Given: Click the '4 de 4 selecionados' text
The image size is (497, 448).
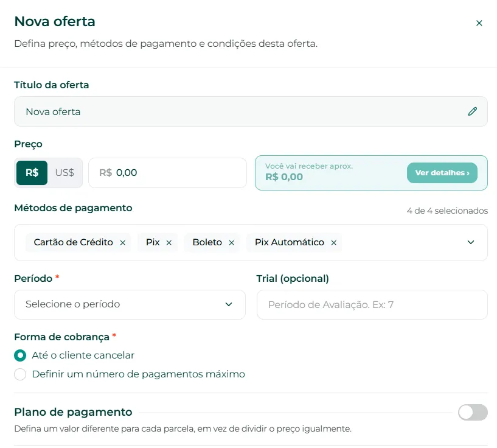Looking at the screenshot, I should point(447,211).
